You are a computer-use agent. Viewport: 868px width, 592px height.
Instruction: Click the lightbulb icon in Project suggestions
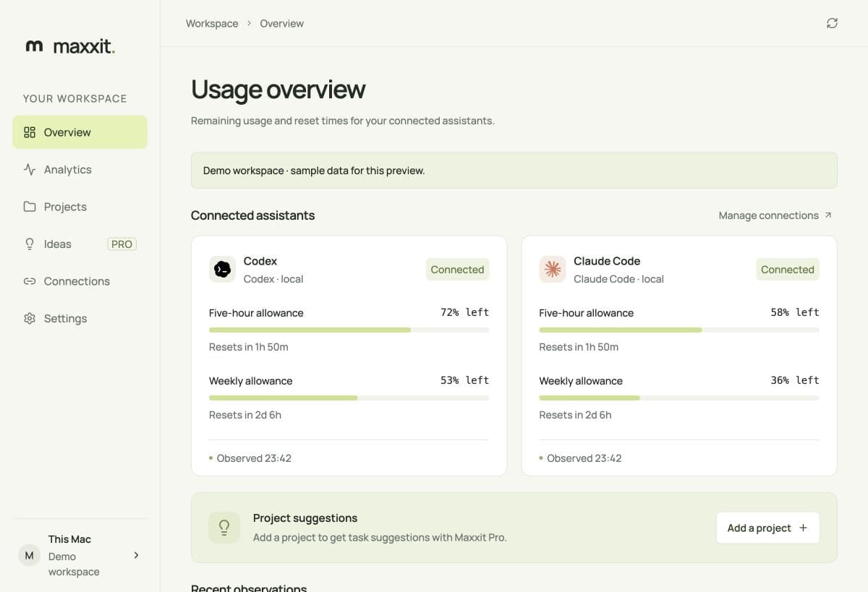[x=224, y=528]
